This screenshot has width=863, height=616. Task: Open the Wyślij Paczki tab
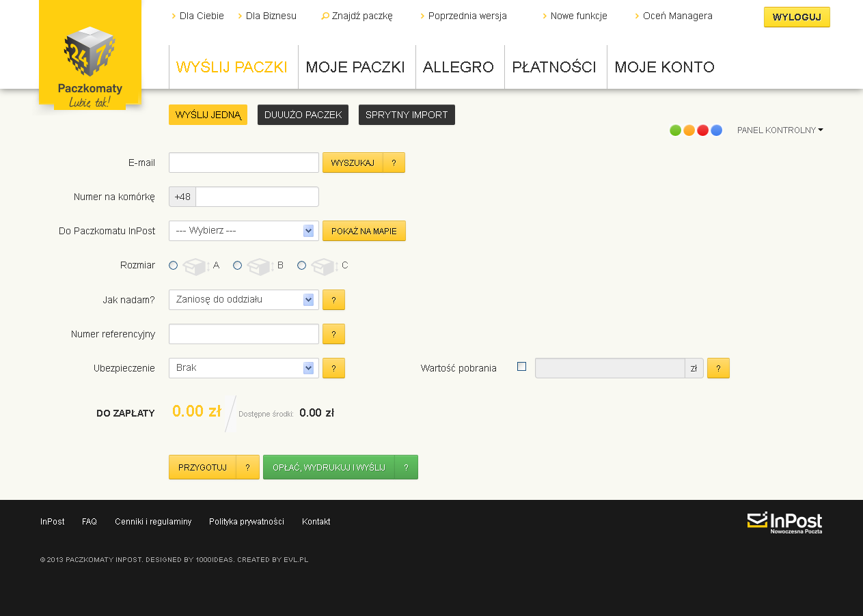click(x=232, y=67)
